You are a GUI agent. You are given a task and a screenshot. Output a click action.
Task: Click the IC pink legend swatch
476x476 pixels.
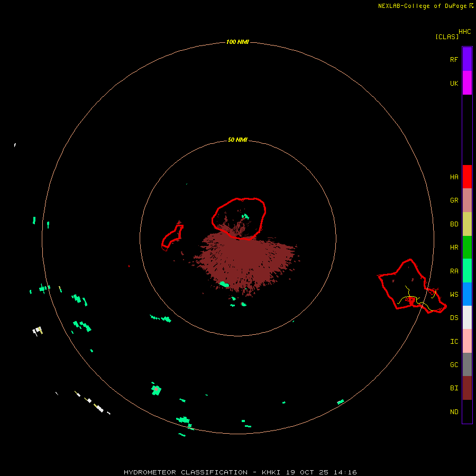click(x=467, y=341)
